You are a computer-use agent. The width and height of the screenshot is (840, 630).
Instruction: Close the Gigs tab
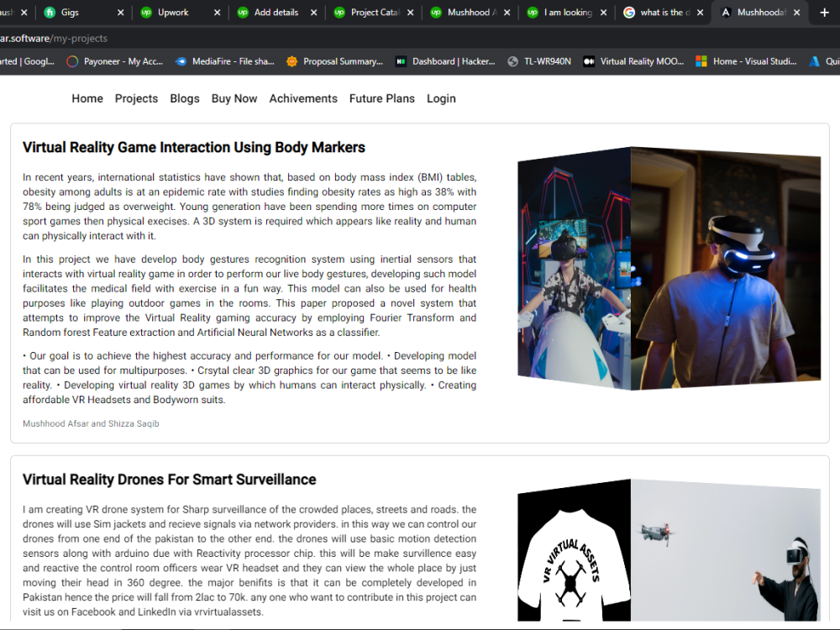pos(120,13)
